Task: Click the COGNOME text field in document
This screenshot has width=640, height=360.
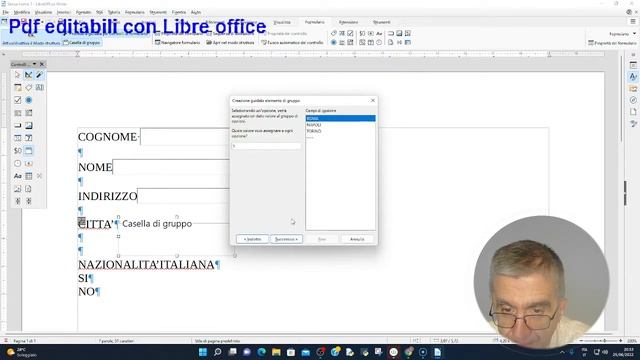Action: point(185,137)
